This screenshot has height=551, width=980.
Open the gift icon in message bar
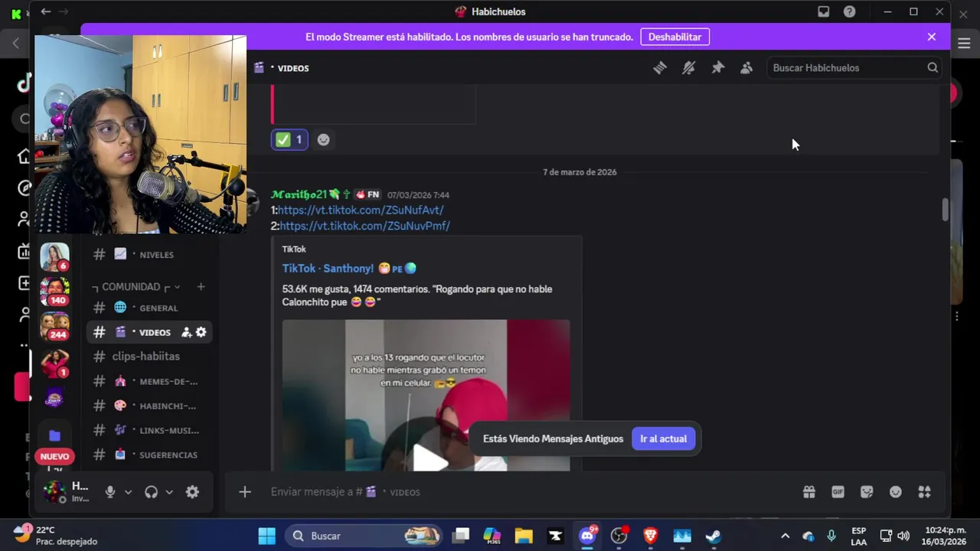click(x=808, y=492)
